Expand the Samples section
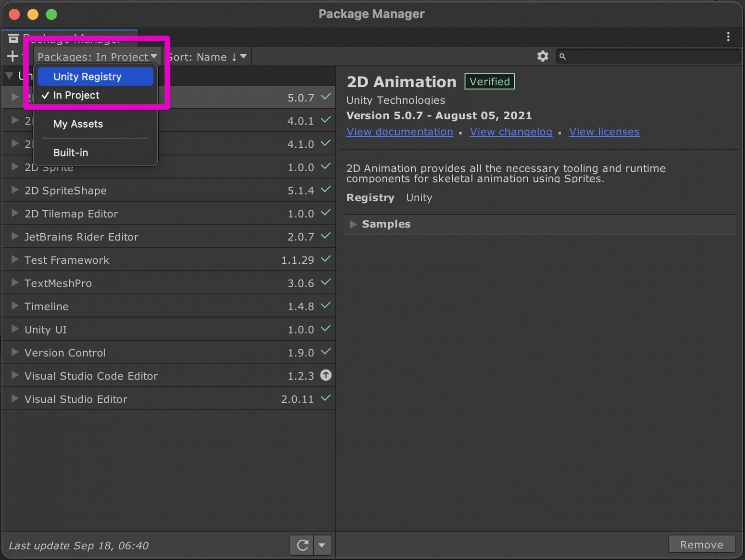 coord(353,224)
